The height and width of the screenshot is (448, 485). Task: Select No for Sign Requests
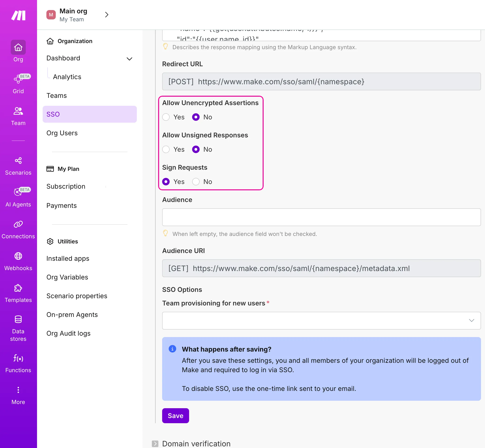click(196, 182)
